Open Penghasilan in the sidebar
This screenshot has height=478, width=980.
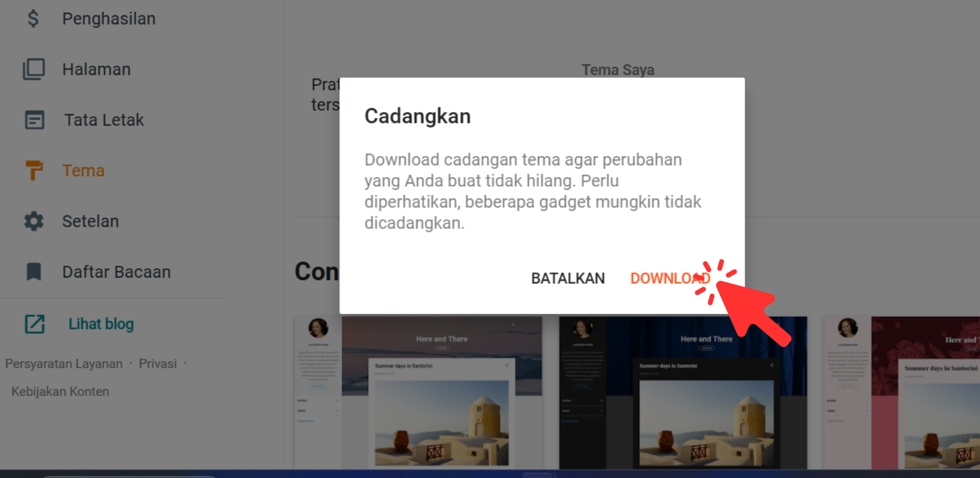click(109, 19)
